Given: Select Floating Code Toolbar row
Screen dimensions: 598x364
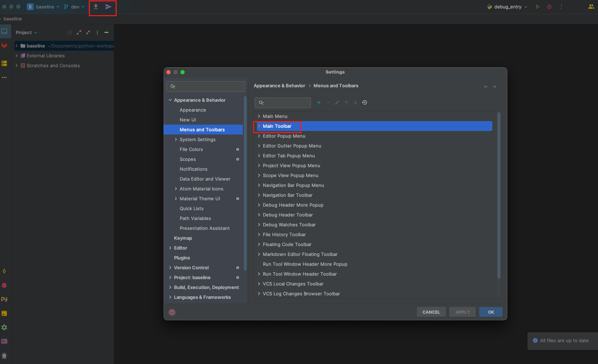Looking at the screenshot, I should pyautogui.click(x=375, y=244).
